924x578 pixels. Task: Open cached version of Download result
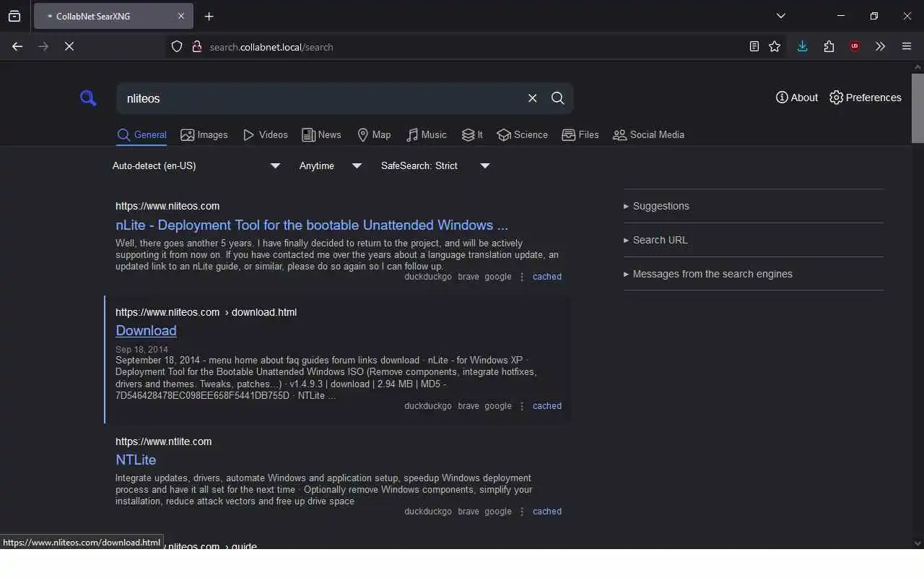[547, 406]
